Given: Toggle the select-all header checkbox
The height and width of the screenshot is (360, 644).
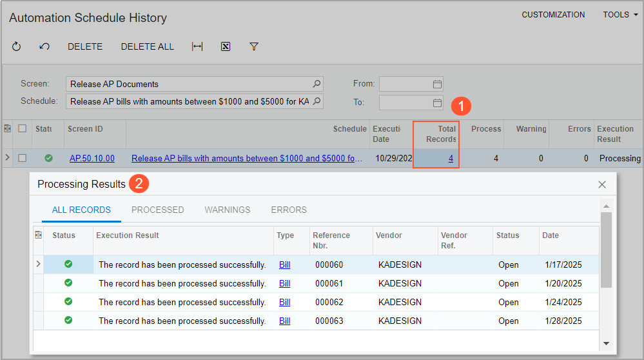Looking at the screenshot, I should point(23,129).
